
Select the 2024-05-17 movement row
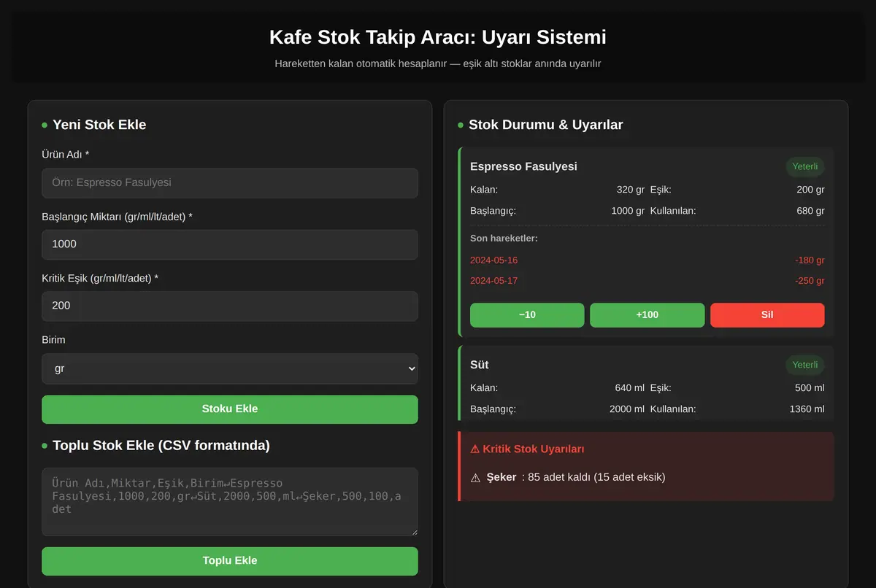(x=648, y=281)
